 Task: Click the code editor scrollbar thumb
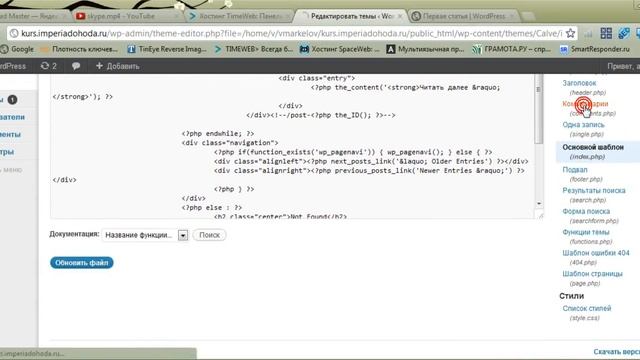539,110
